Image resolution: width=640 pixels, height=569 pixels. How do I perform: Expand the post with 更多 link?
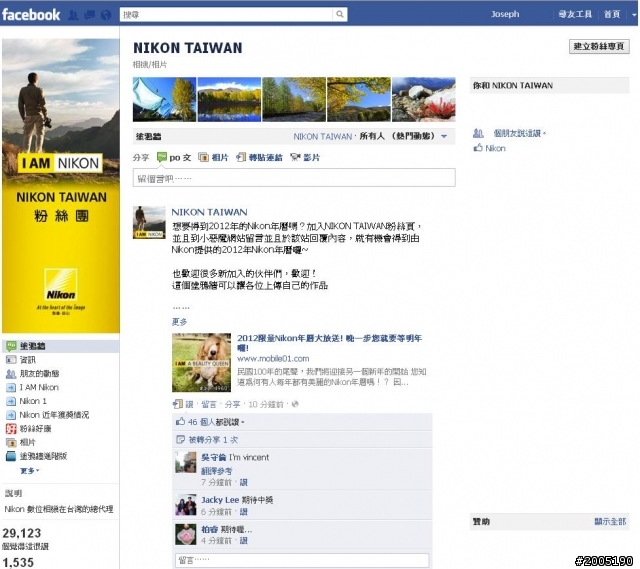click(x=179, y=322)
